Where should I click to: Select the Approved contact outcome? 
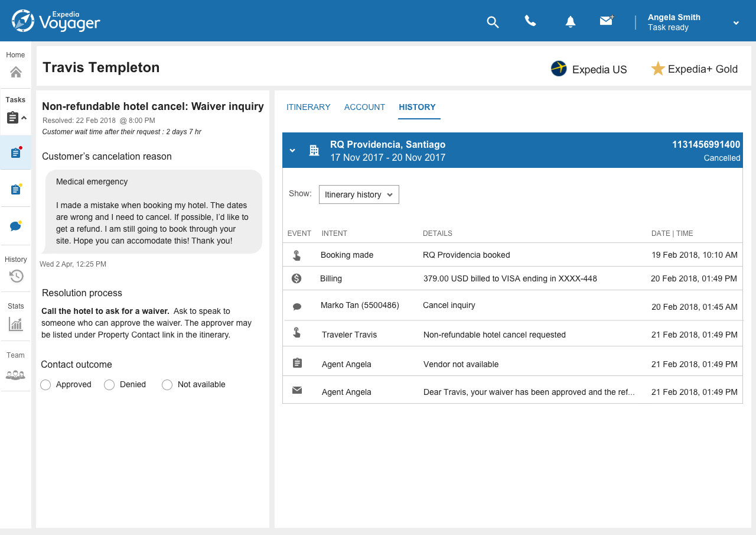46,385
